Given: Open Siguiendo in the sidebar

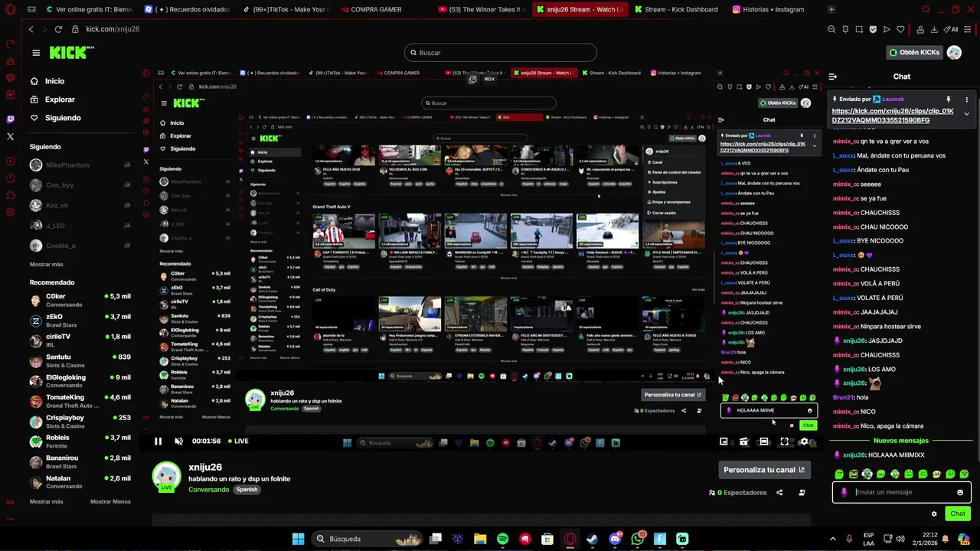Looking at the screenshot, I should tap(63, 118).
